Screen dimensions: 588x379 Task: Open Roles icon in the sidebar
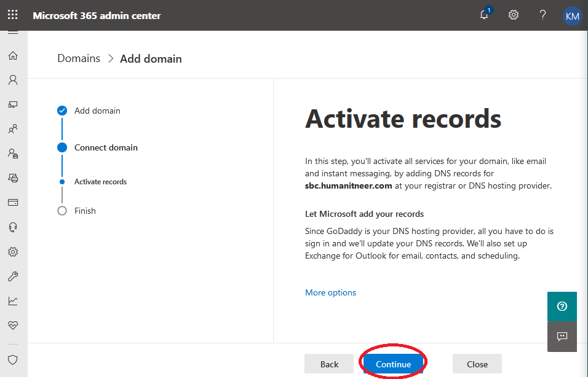coord(13,154)
